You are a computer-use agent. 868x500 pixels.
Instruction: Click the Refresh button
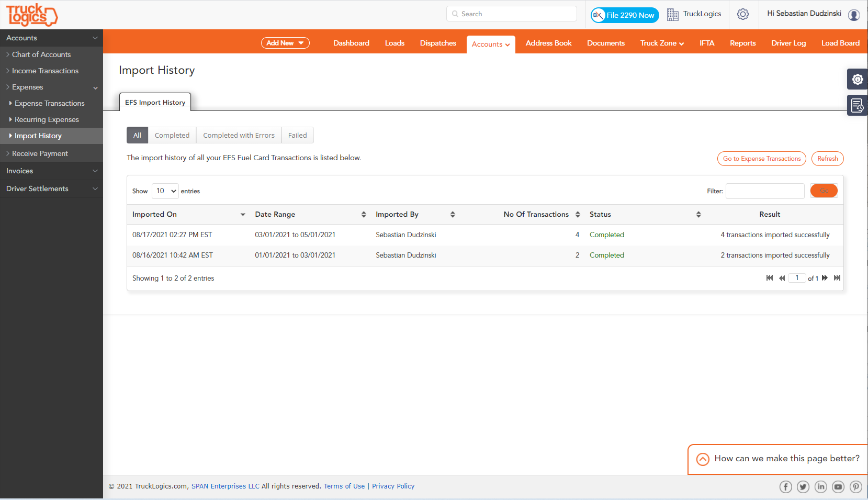[x=828, y=159]
